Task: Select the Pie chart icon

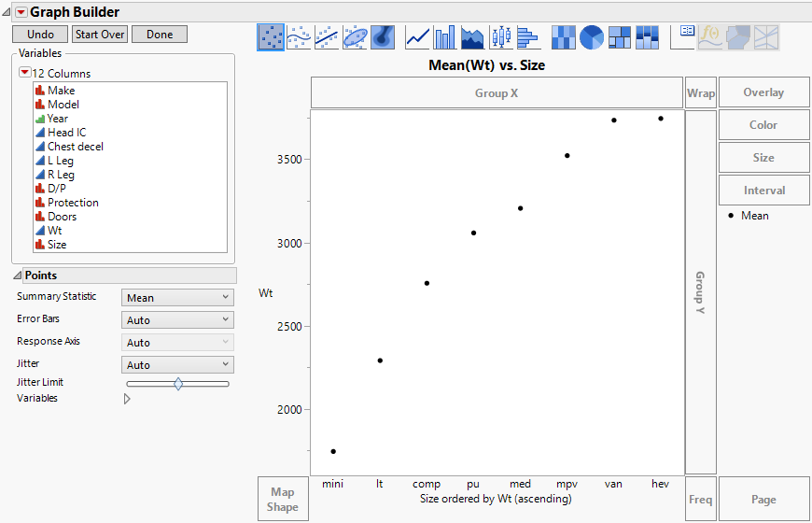Action: [x=591, y=36]
